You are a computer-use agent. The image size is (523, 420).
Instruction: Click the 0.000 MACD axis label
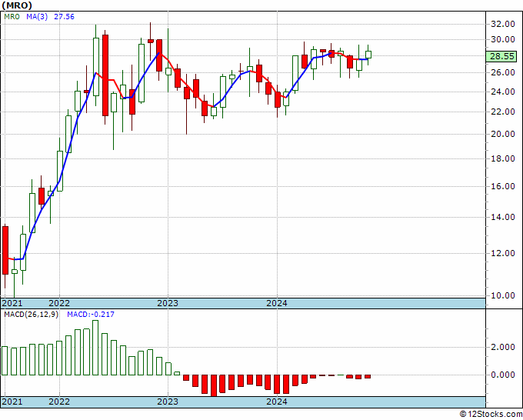[x=502, y=375]
